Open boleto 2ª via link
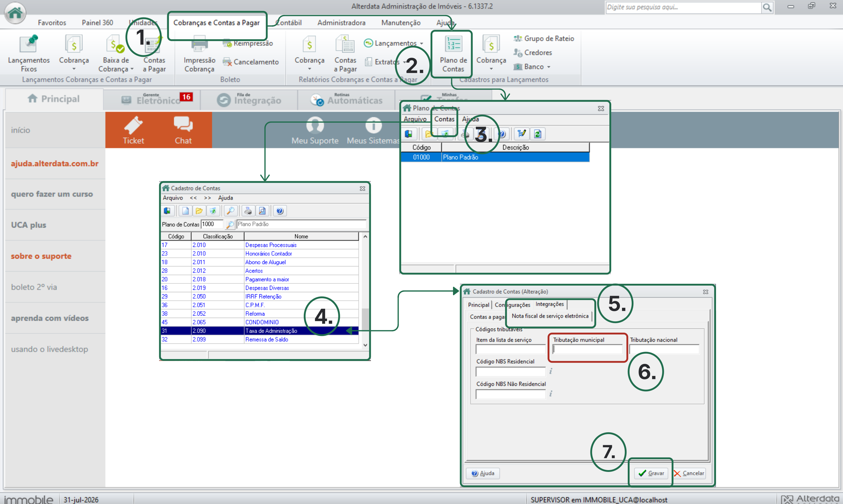The width and height of the screenshot is (843, 504). [x=34, y=287]
